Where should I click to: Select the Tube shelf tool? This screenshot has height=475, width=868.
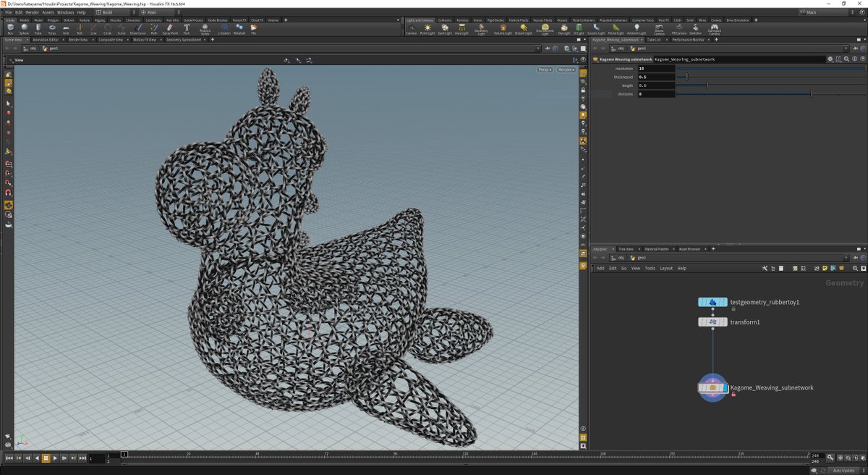pos(38,28)
